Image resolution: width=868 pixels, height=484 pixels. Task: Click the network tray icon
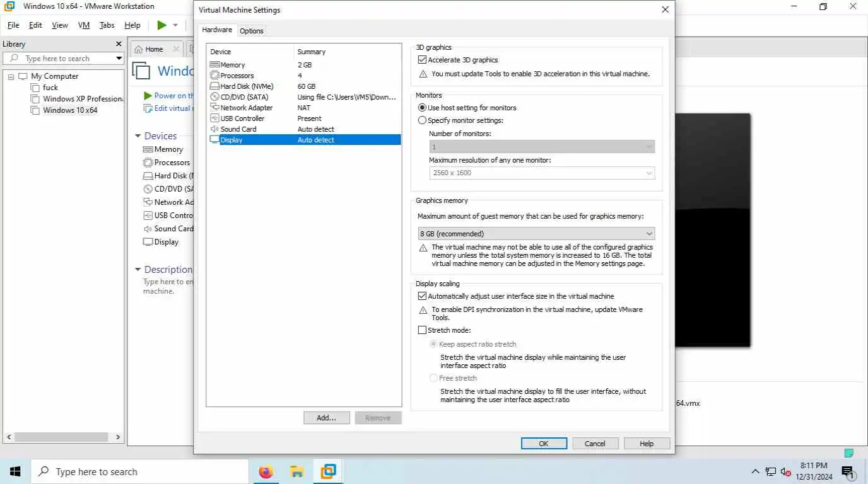coord(771,471)
